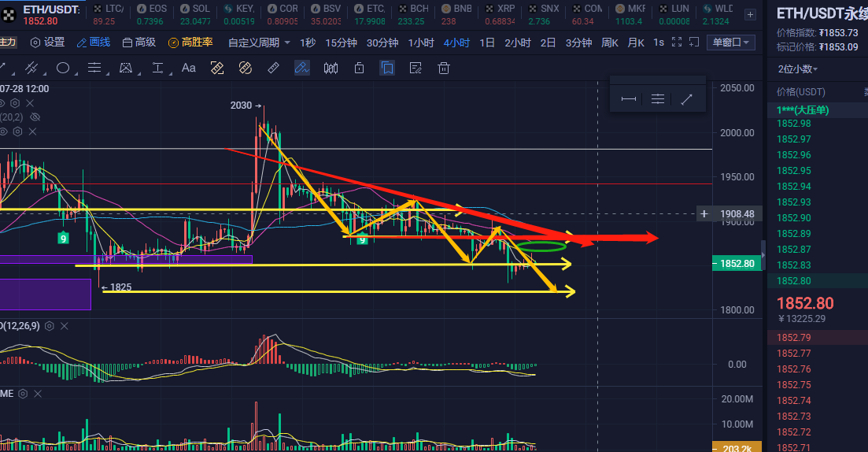Click the 1852.98 ask price row
Viewport: 868px width, 452px height.
pos(817,124)
